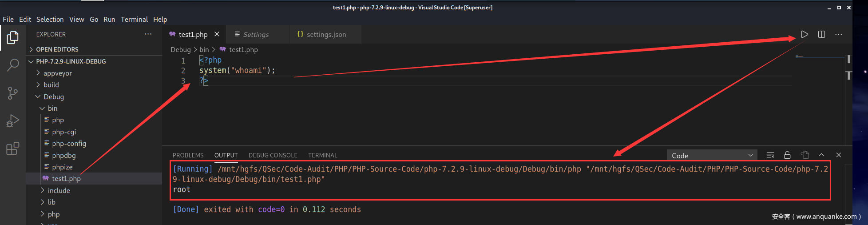Open the Terminal menu
The width and height of the screenshot is (868, 225).
pos(134,19)
